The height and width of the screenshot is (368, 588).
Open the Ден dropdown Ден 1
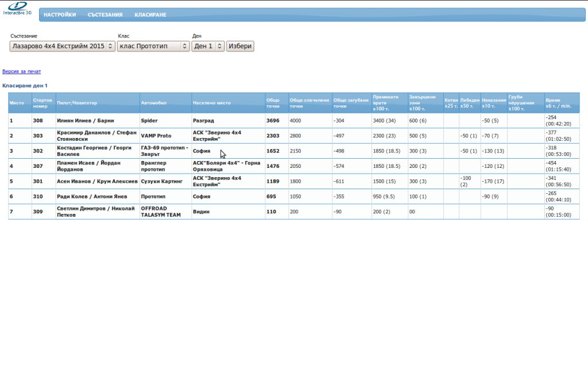208,46
